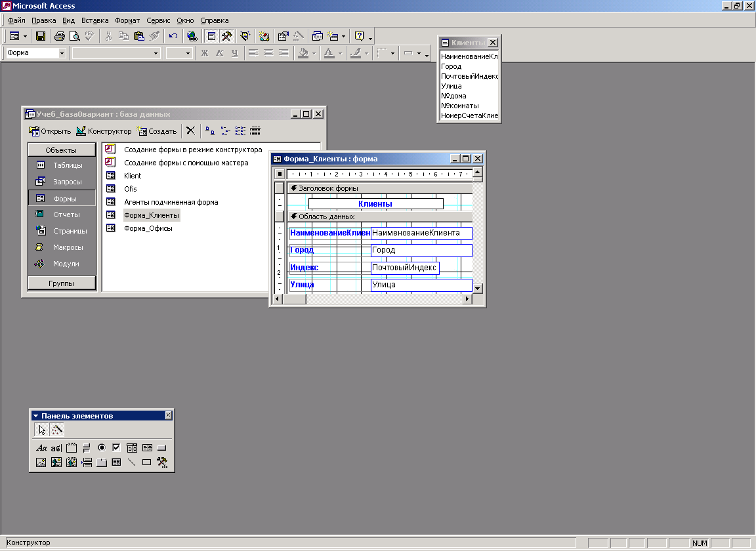
Task: Click the Line/Border Color brush button
Action: click(x=356, y=53)
